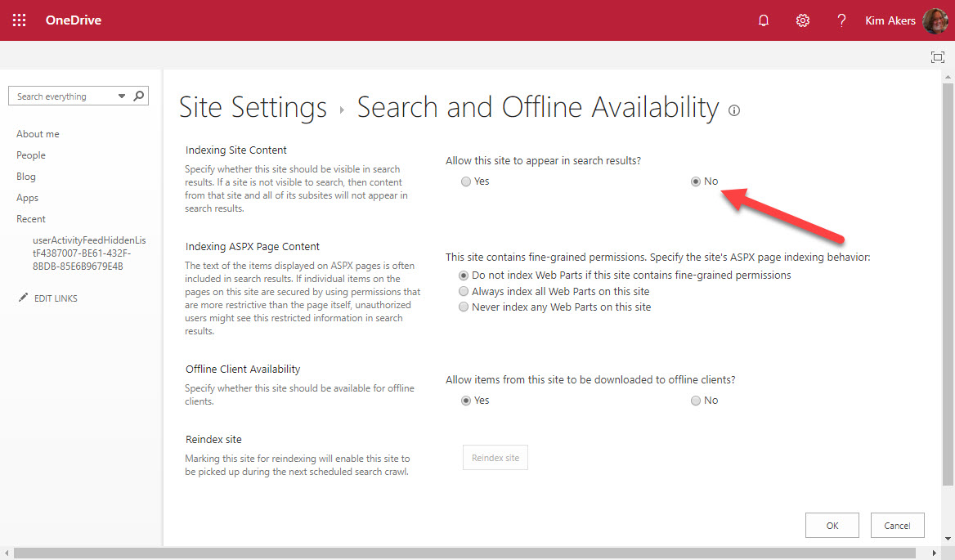Click the horizontal scrollbar right arrow
The image size is (955, 560).
935,553
